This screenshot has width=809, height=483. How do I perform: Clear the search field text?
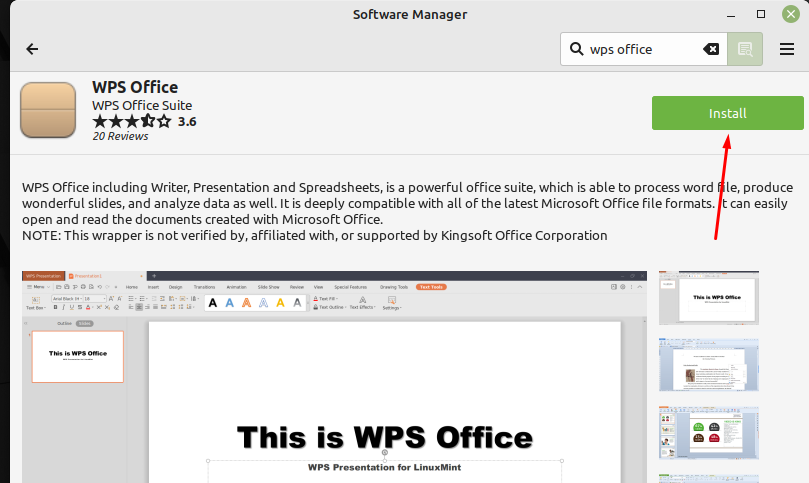click(711, 49)
